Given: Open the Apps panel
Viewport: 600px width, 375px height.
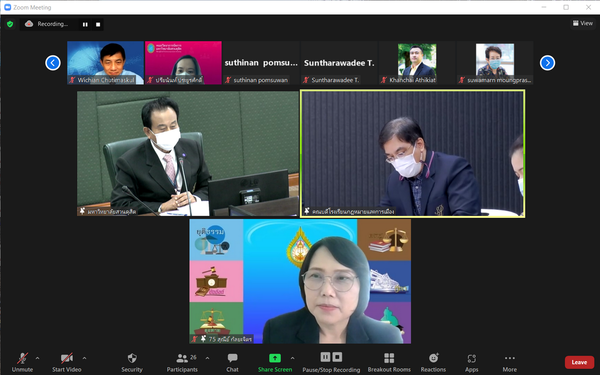Looking at the screenshot, I should pyautogui.click(x=471, y=362).
